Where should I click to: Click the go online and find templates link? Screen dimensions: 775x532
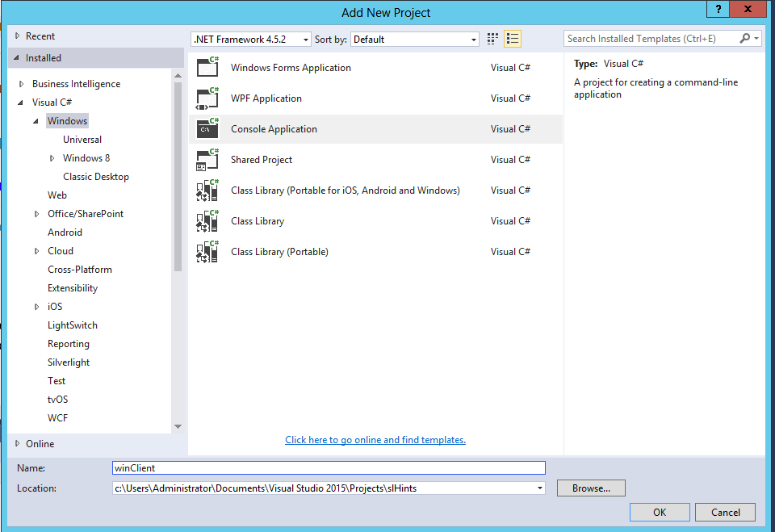[375, 439]
